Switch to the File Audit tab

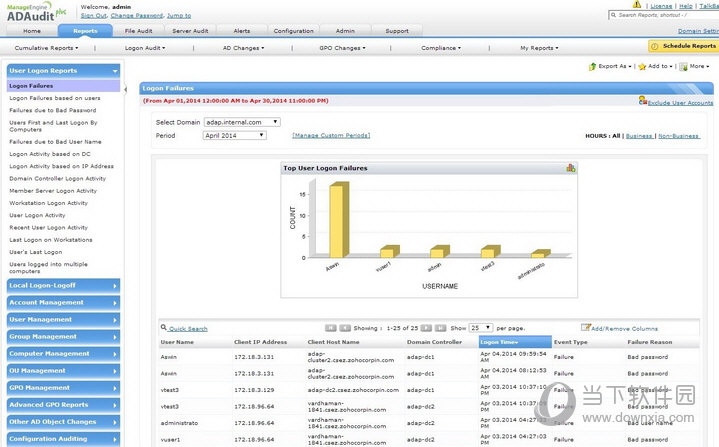[138, 31]
